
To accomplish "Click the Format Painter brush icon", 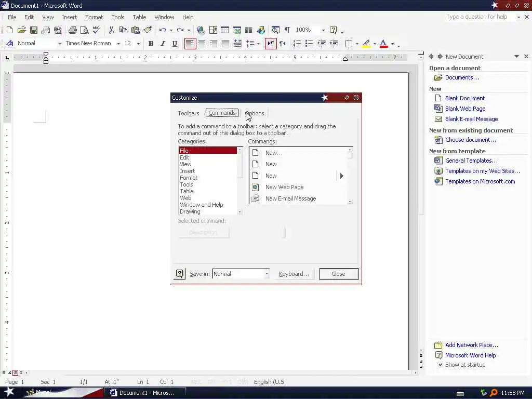I will click(148, 30).
